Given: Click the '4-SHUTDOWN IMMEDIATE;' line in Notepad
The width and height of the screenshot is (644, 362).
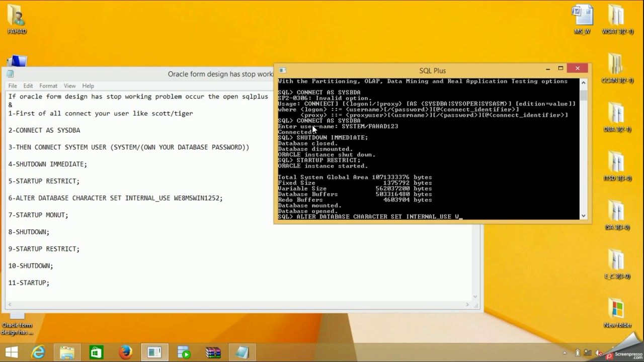Looking at the screenshot, I should coord(48,164).
